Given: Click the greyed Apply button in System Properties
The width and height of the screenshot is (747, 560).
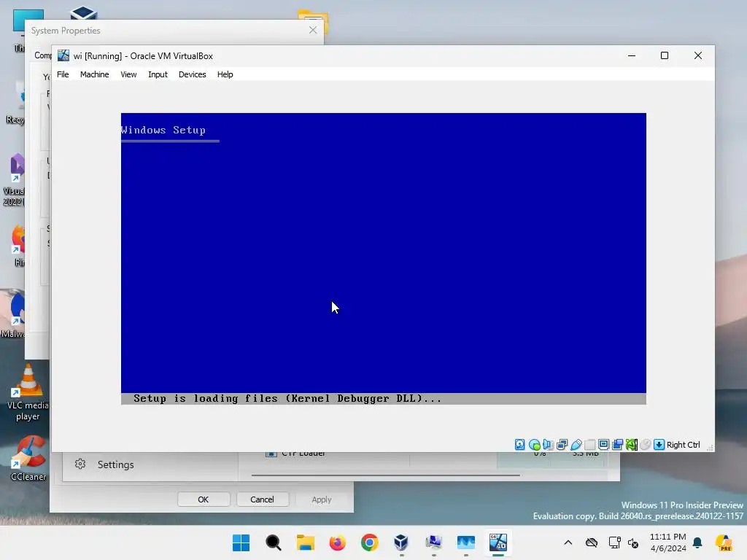Looking at the screenshot, I should tap(322, 499).
